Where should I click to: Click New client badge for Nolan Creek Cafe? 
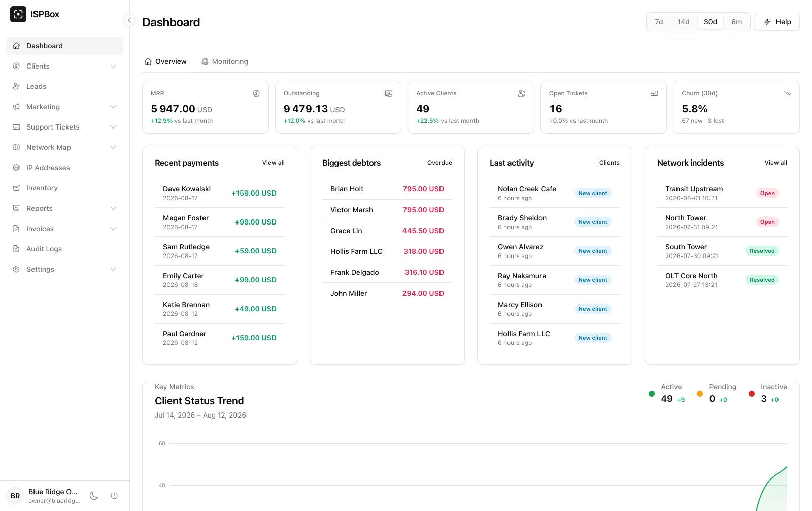tap(593, 193)
